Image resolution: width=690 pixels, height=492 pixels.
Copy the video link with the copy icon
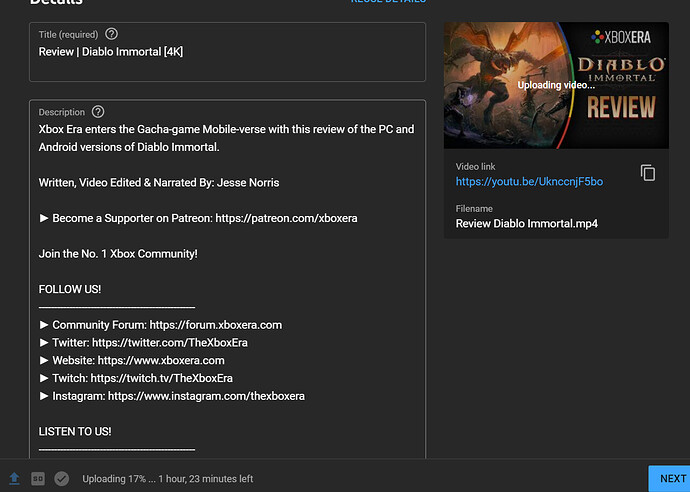(x=648, y=173)
